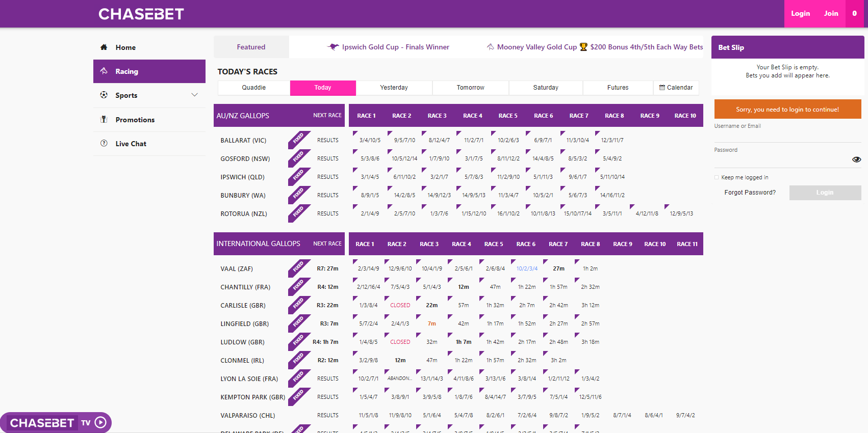
Task: Click the FIXED badge for Lingfield (GBR)
Action: pyautogui.click(x=299, y=323)
